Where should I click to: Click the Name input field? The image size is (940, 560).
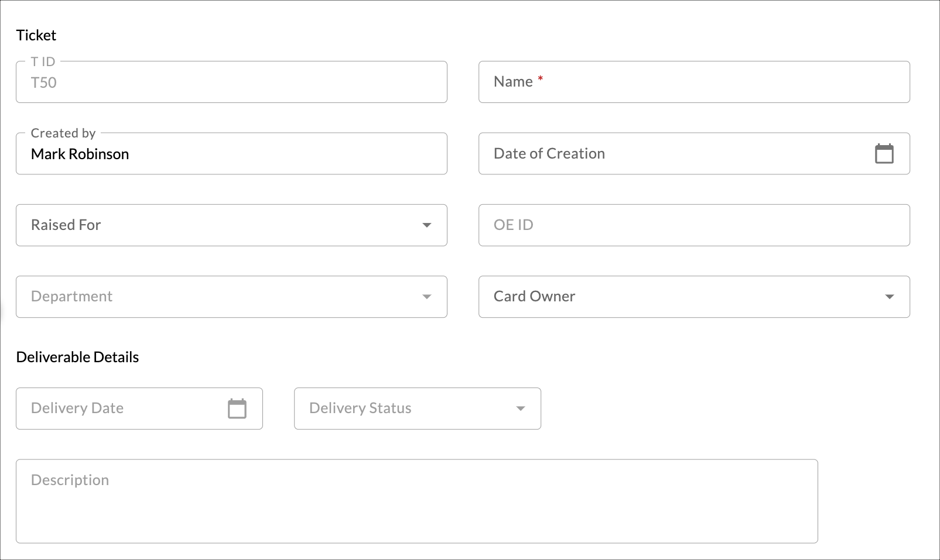pyautogui.click(x=644, y=82)
